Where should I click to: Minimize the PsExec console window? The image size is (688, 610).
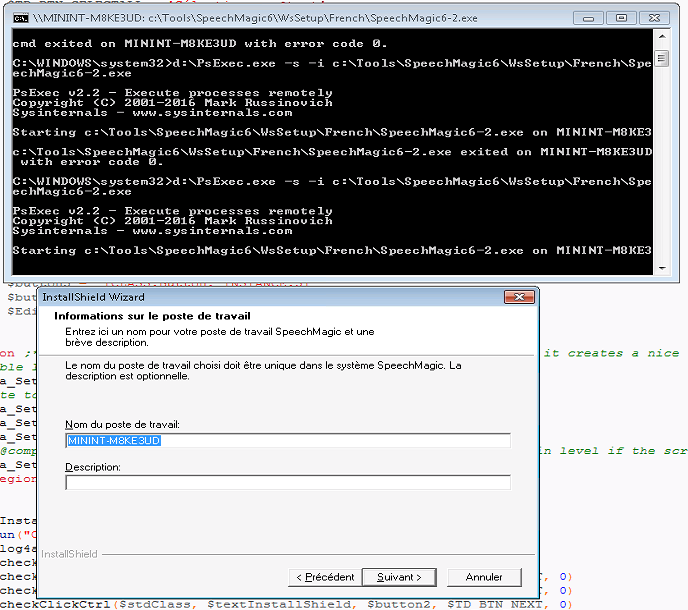tap(588, 18)
